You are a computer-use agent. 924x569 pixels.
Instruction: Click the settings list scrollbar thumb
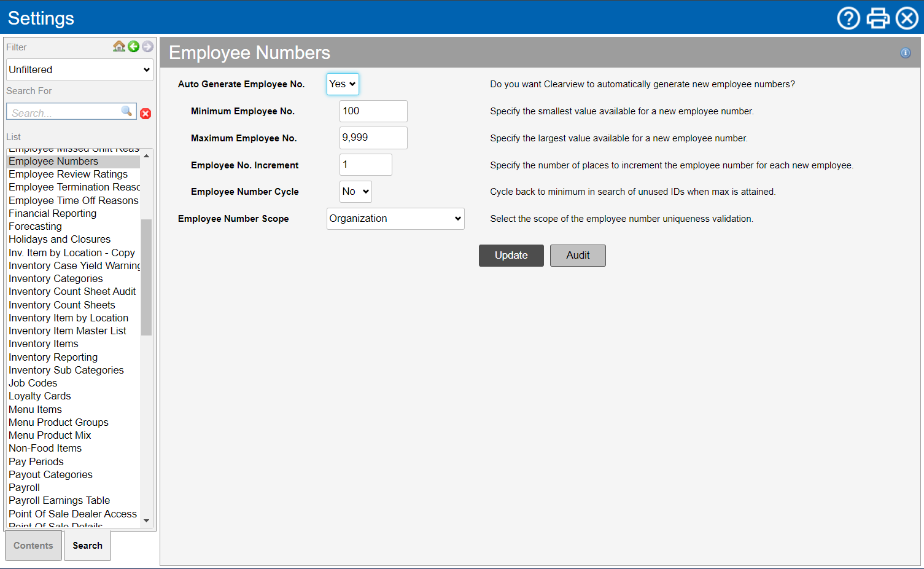(x=146, y=277)
